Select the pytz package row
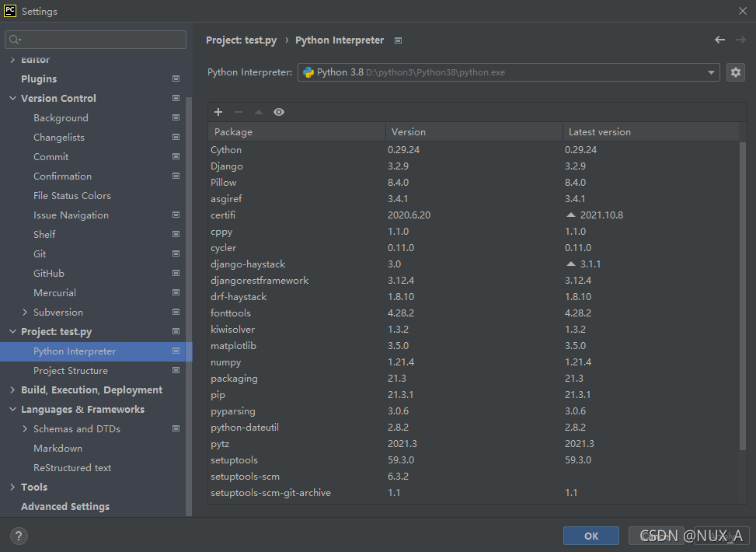 473,443
